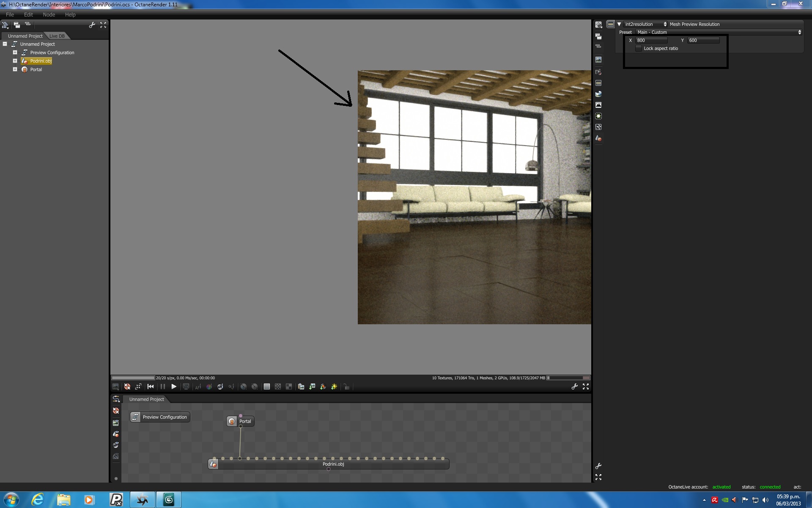Expand the Podrini.obj tree node

coord(15,61)
